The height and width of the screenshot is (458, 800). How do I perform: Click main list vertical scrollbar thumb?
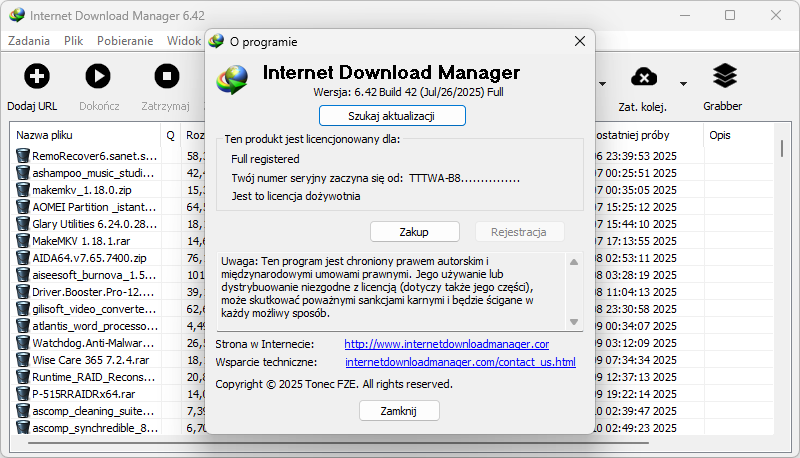tap(782, 148)
